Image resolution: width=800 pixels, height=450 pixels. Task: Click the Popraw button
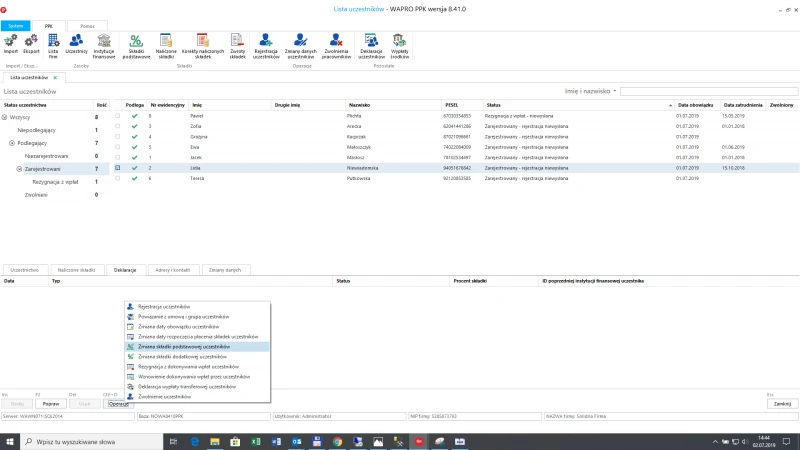[x=51, y=404]
